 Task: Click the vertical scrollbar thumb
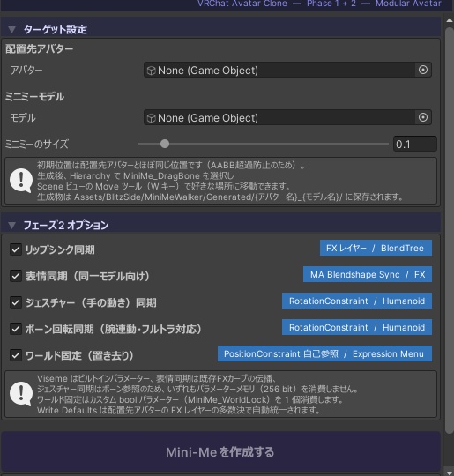[450, 231]
